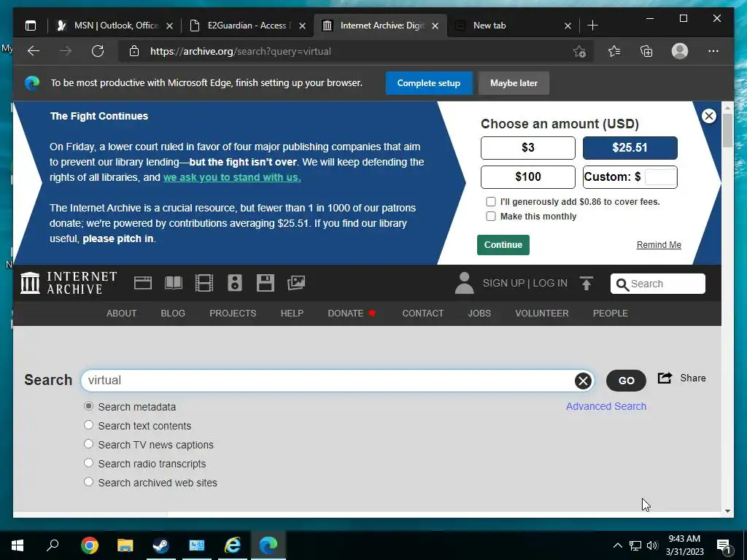Choose the $3 donation amount

click(528, 147)
